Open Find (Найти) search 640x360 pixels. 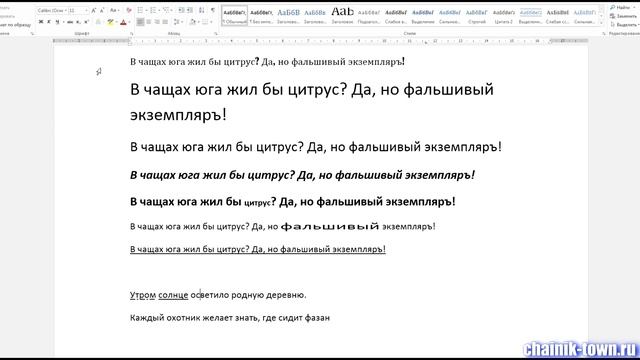(x=621, y=7)
